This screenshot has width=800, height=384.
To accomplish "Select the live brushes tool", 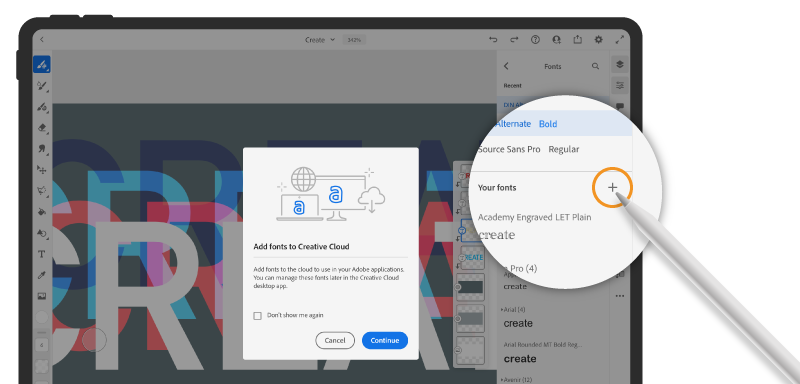I will (42, 86).
